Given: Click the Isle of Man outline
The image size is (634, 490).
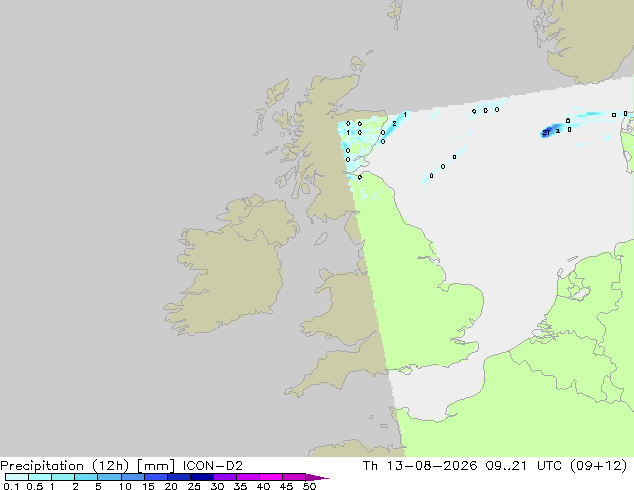Looking at the screenshot, I should click(x=321, y=239).
